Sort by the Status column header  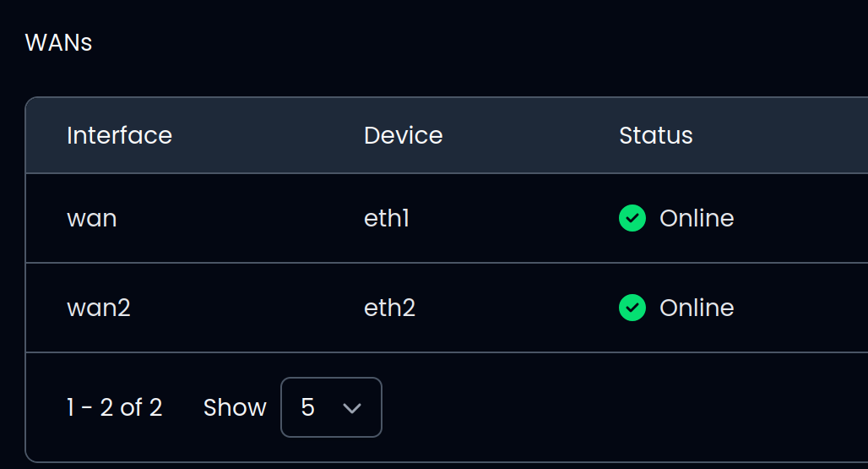click(656, 136)
